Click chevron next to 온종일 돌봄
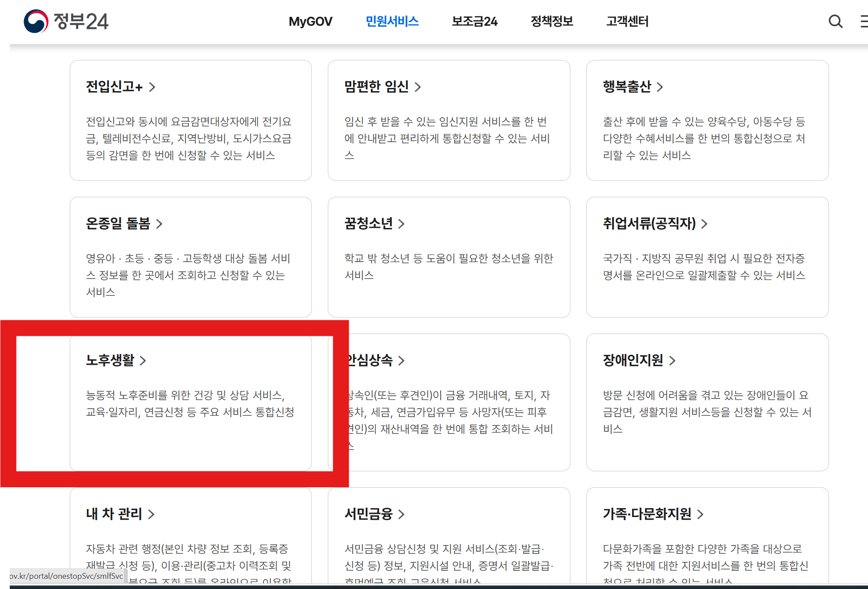This screenshot has width=868, height=589. tap(159, 224)
